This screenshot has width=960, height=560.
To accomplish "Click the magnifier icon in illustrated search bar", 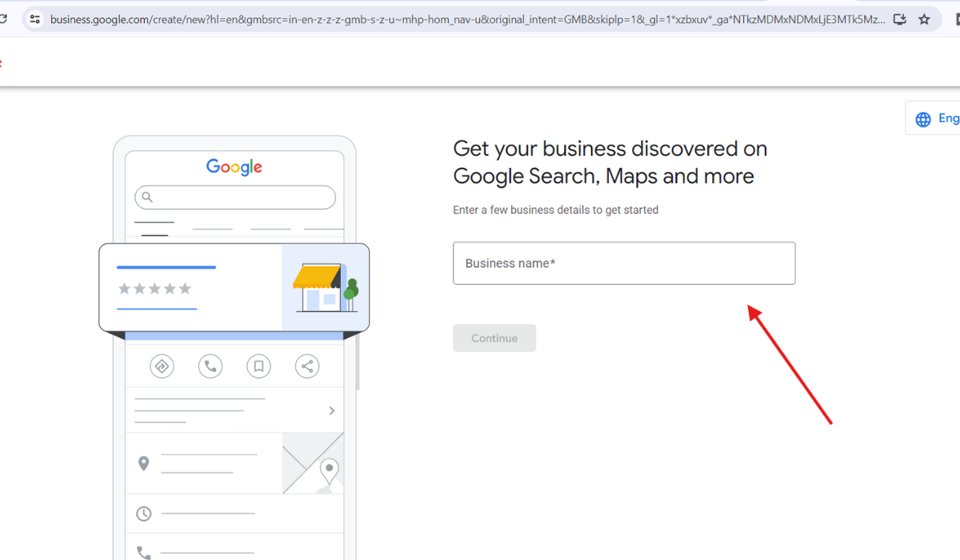I will pyautogui.click(x=147, y=197).
